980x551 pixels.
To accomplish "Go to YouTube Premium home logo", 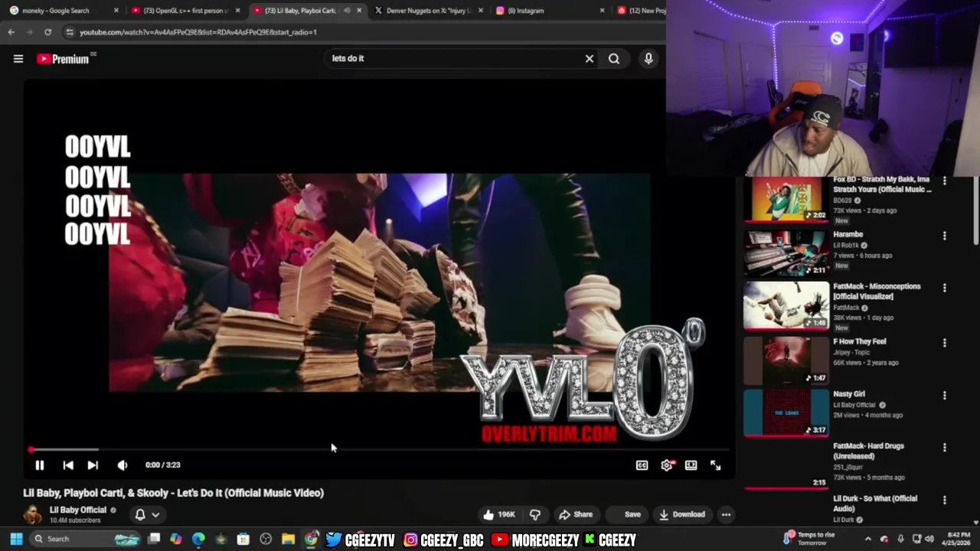I will (63, 59).
